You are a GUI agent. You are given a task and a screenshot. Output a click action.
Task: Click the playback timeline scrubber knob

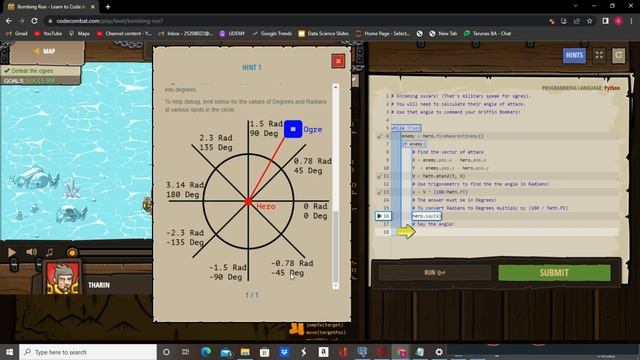point(72,253)
